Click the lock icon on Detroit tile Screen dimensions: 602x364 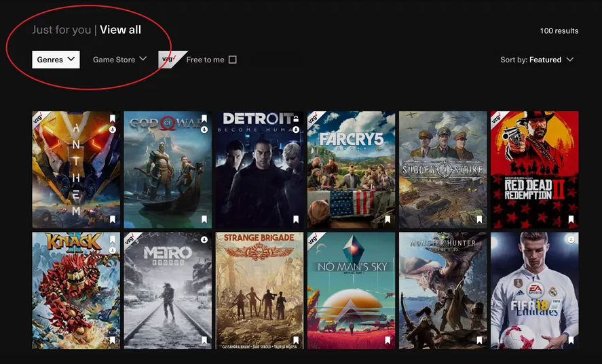click(x=296, y=119)
